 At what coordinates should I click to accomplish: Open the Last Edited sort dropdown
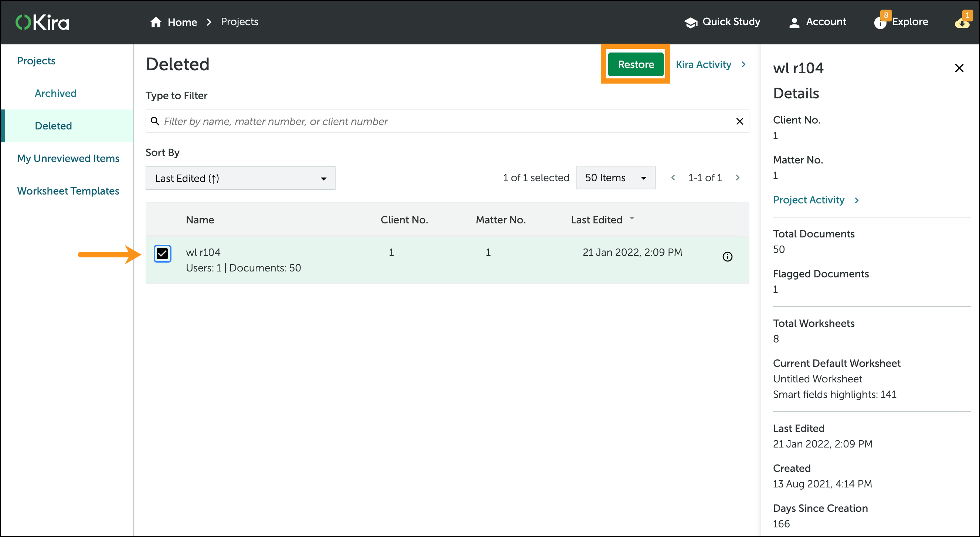(241, 178)
